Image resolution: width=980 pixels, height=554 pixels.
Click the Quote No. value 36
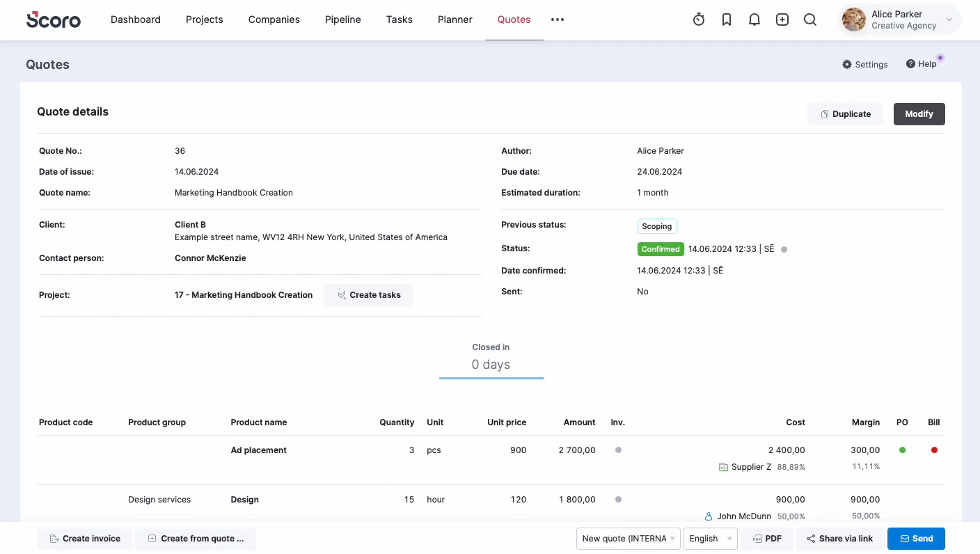(x=180, y=151)
